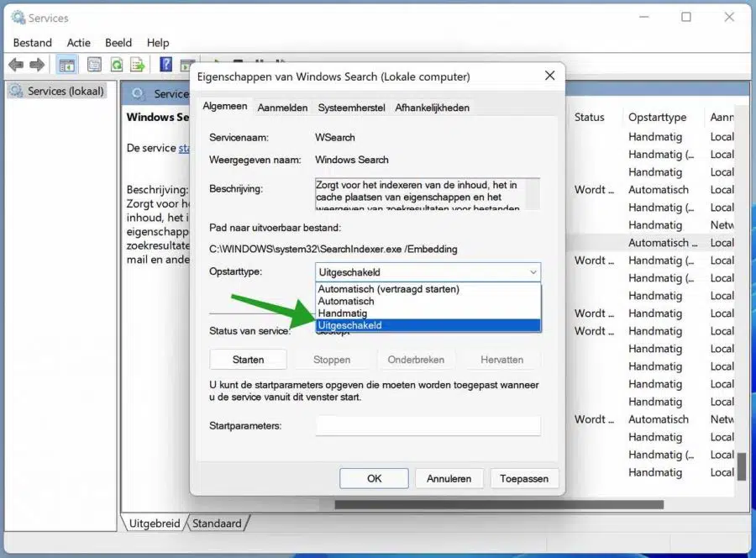Click the Toepassen button
This screenshot has width=756, height=558.
coord(524,478)
